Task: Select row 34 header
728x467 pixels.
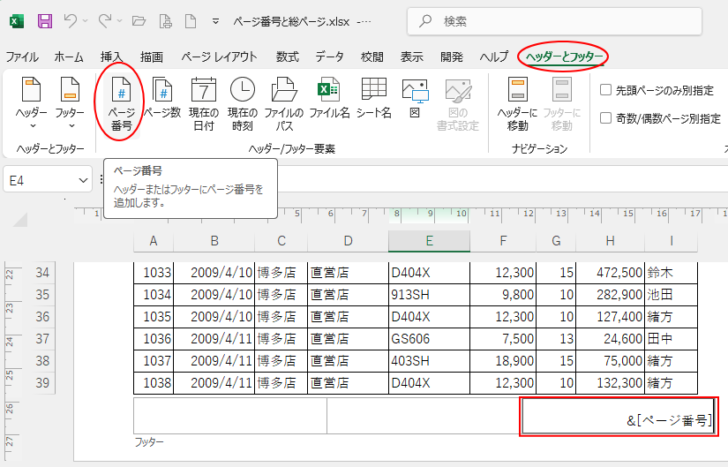Action: 42,272
